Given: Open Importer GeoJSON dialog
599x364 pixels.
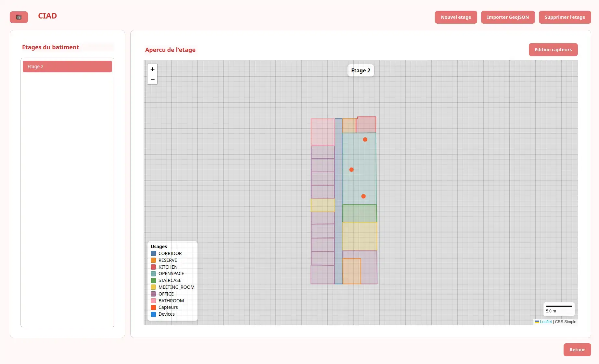Looking at the screenshot, I should coord(508,17).
